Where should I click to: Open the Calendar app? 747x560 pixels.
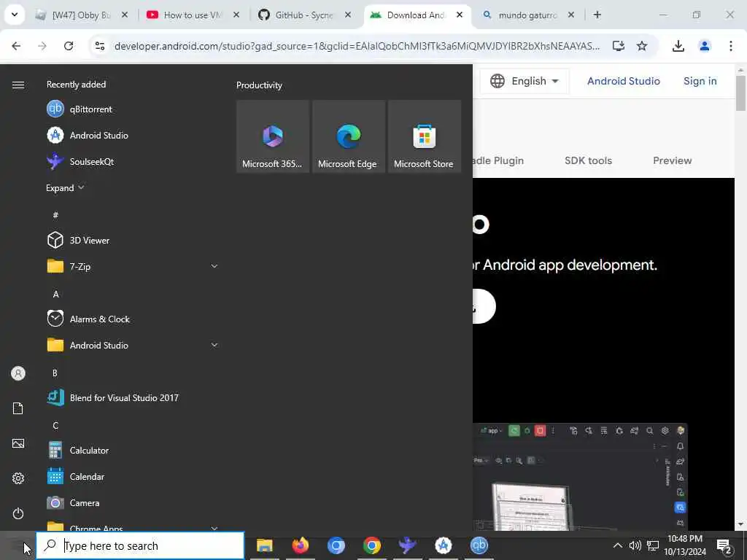(x=133, y=477)
